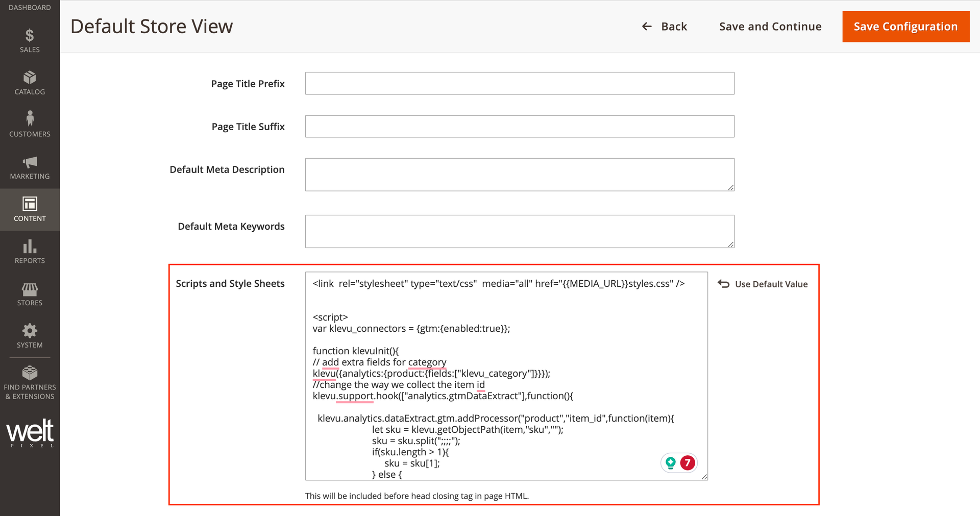Open the Sales menu dollar icon
The width and height of the screenshot is (980, 516).
point(30,35)
